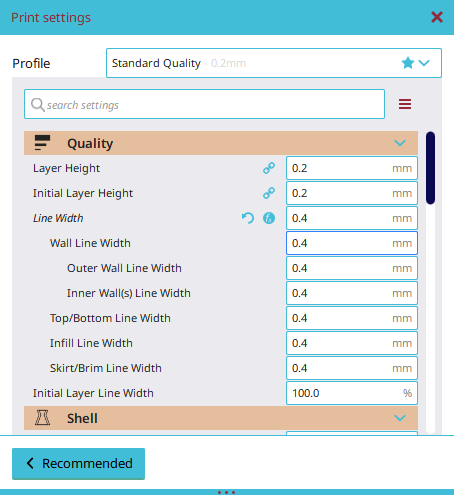Screen dimensions: 454x495
Task: Click the Print settings title text
Action: [51, 18]
